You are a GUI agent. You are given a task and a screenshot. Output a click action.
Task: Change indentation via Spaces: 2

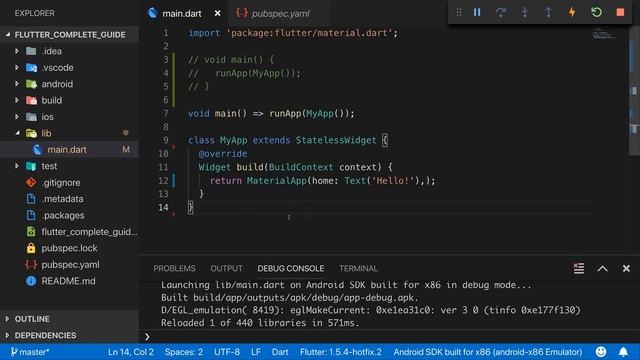(x=184, y=352)
